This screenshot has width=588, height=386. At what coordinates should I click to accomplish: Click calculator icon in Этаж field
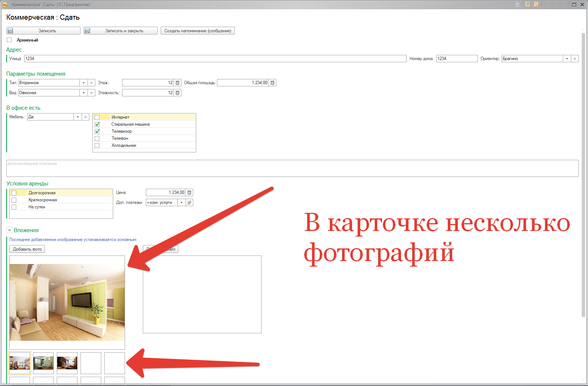178,83
